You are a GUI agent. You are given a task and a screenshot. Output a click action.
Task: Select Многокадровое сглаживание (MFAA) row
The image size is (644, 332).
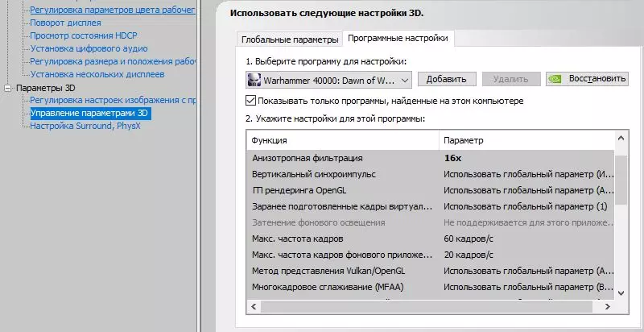tap(430, 287)
